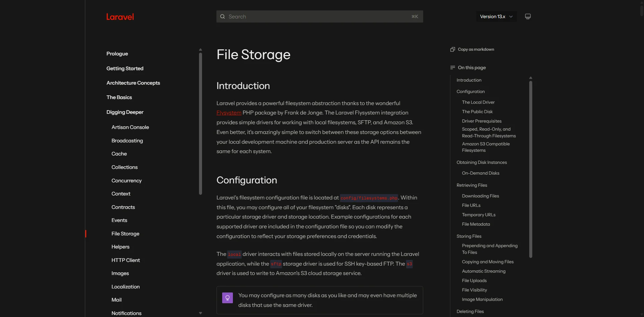Jump to Amazon S3 Compatible Filesystems

(486, 147)
